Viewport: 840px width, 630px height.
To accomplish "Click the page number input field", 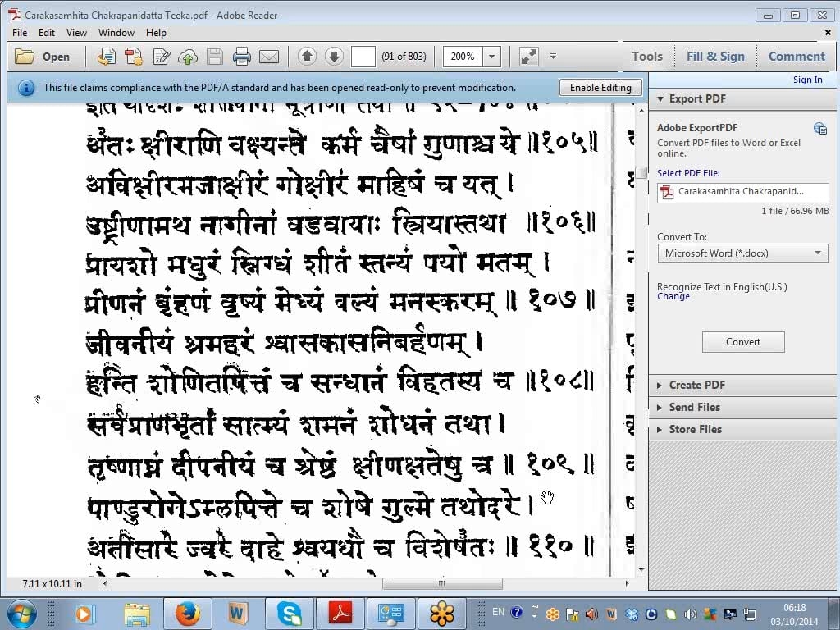I will tap(363, 57).
